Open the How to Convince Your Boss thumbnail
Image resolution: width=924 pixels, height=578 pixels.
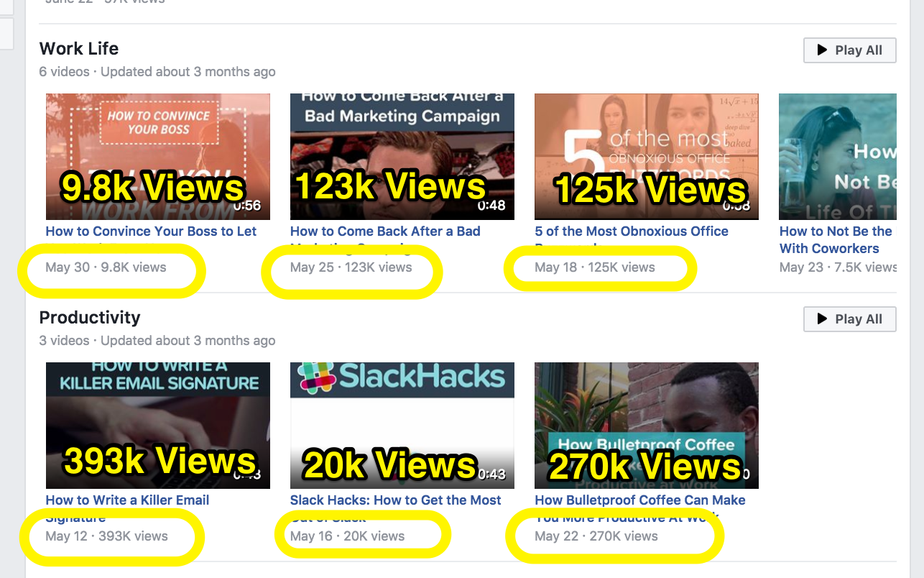coord(158,157)
